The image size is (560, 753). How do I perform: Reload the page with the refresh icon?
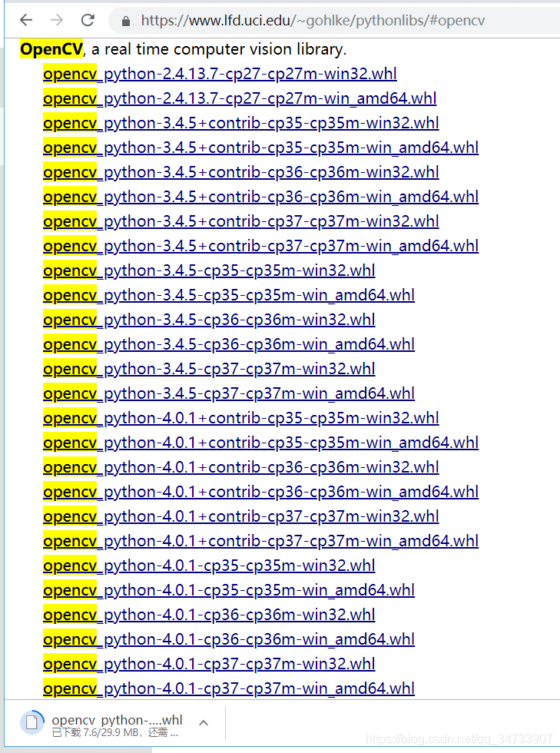(88, 20)
